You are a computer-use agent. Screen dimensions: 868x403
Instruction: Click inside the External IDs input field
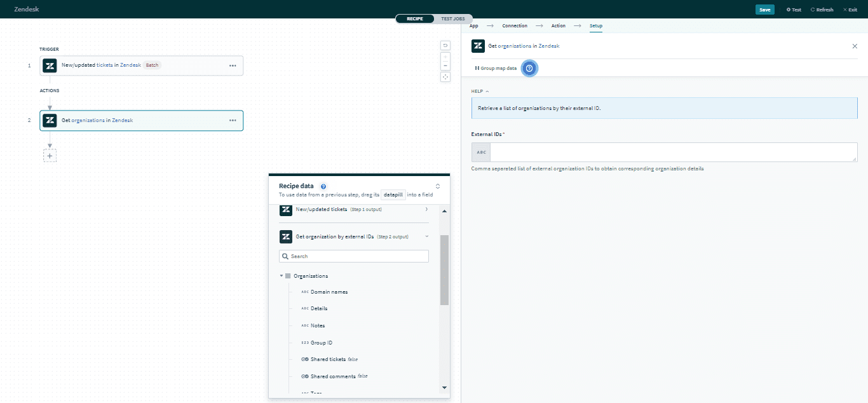click(667, 152)
